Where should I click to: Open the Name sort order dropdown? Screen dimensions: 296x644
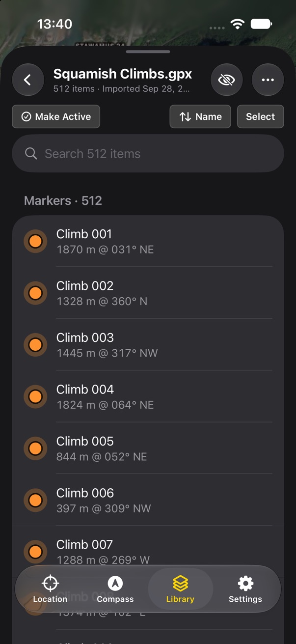(x=200, y=116)
